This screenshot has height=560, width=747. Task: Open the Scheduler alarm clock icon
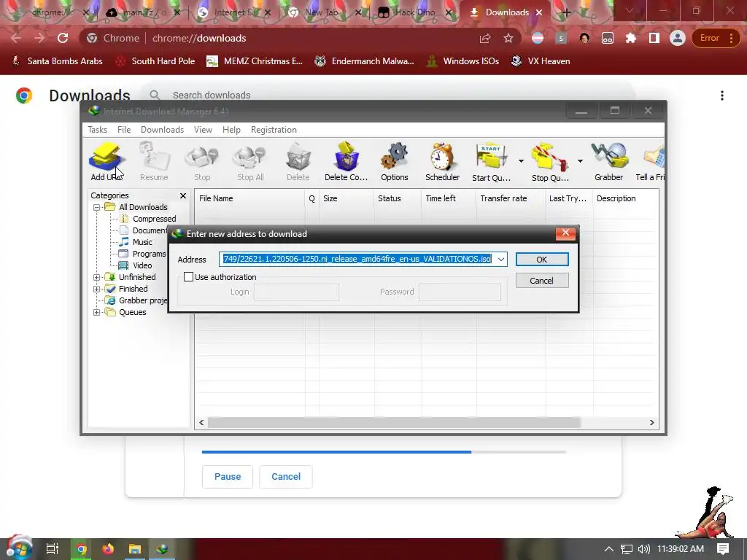442,161
